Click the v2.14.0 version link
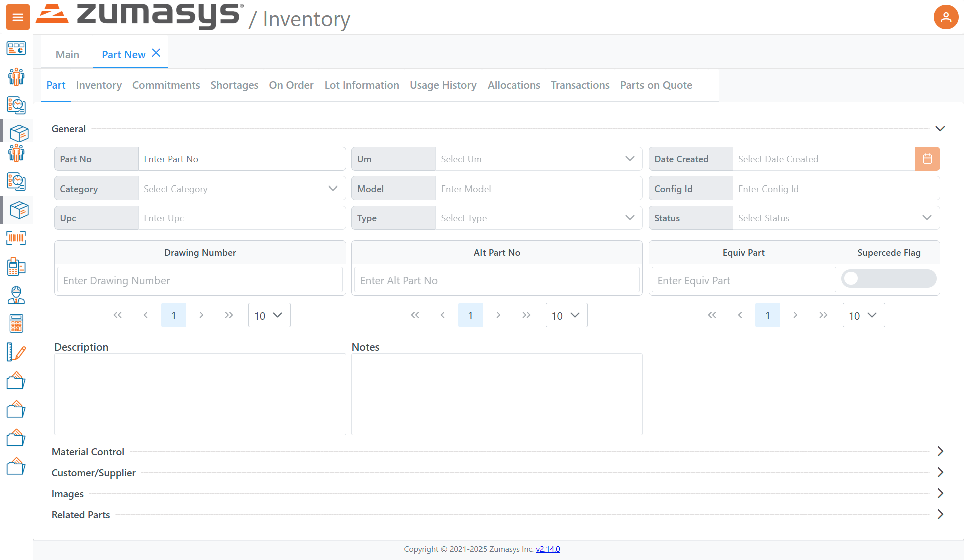The height and width of the screenshot is (560, 964). [x=548, y=549]
